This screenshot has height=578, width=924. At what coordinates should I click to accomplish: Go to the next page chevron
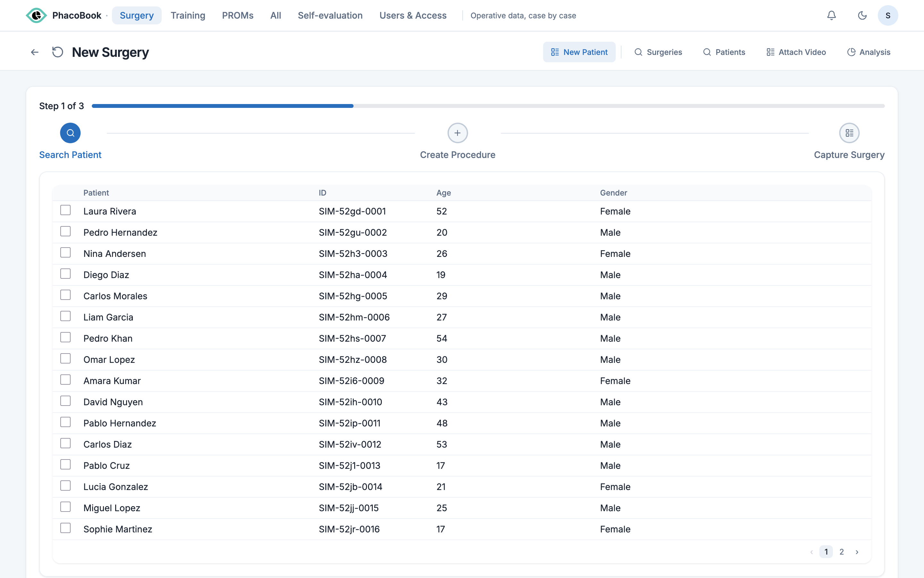click(x=857, y=552)
